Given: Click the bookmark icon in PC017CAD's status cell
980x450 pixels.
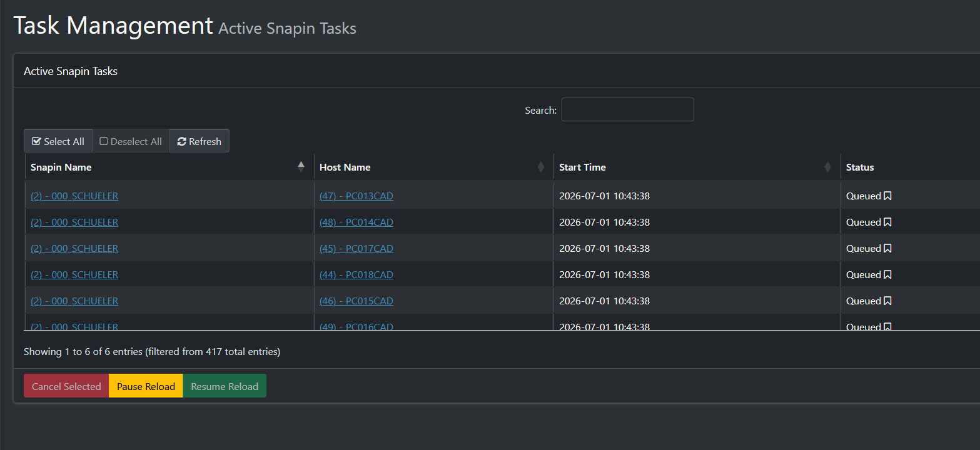Looking at the screenshot, I should coord(887,249).
